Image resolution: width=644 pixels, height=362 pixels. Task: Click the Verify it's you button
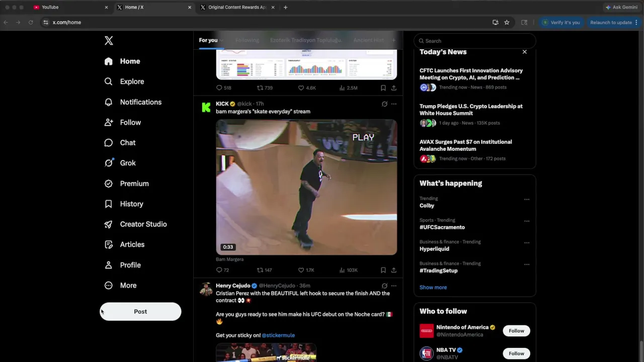[560, 22]
